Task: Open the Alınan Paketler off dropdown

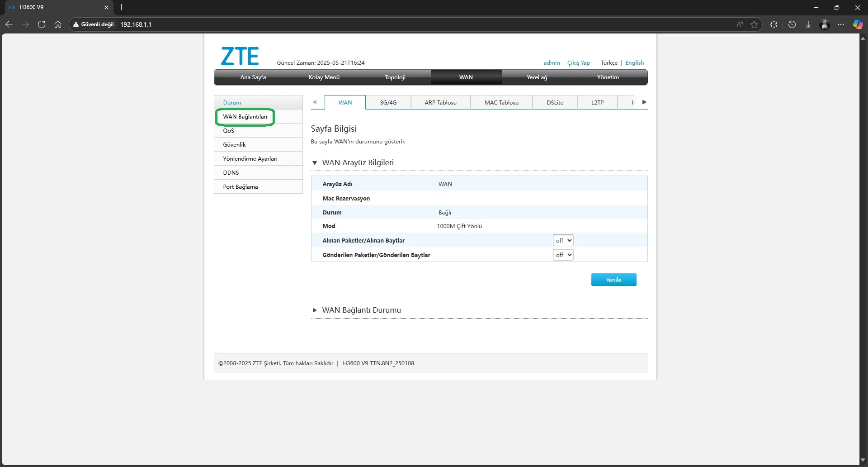Action: tap(563, 240)
